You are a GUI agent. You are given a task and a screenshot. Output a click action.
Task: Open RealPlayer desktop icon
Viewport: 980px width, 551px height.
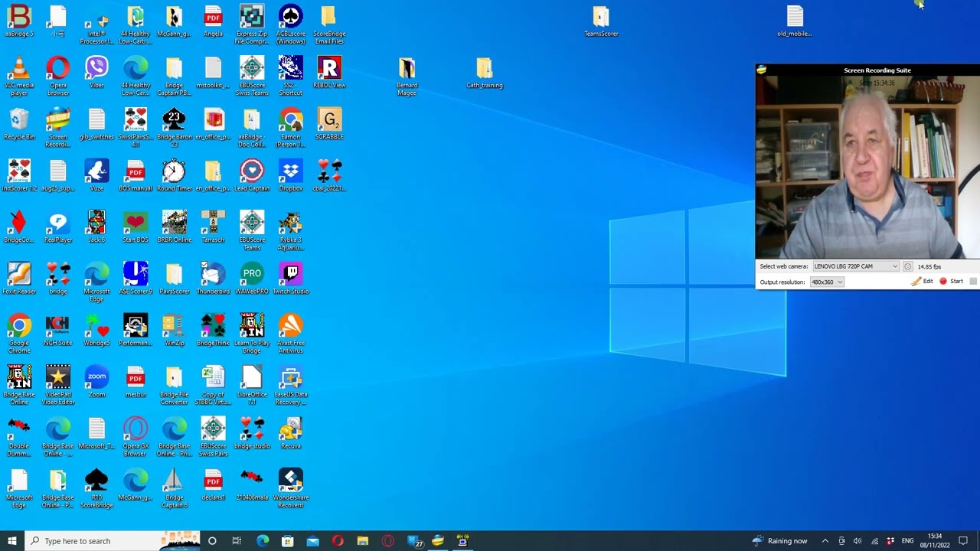58,227
